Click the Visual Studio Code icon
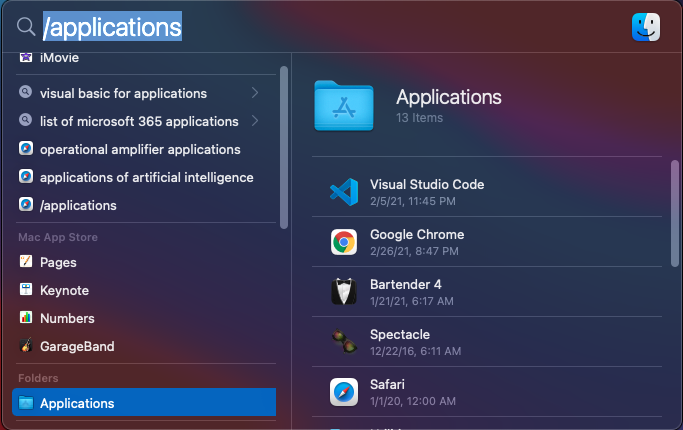This screenshot has height=430, width=683. pos(344,192)
